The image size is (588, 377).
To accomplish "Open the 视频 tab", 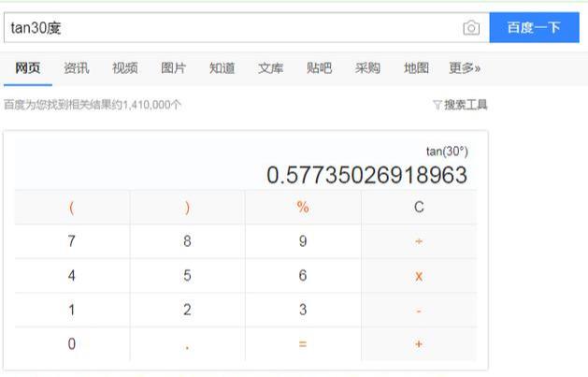I will [125, 68].
